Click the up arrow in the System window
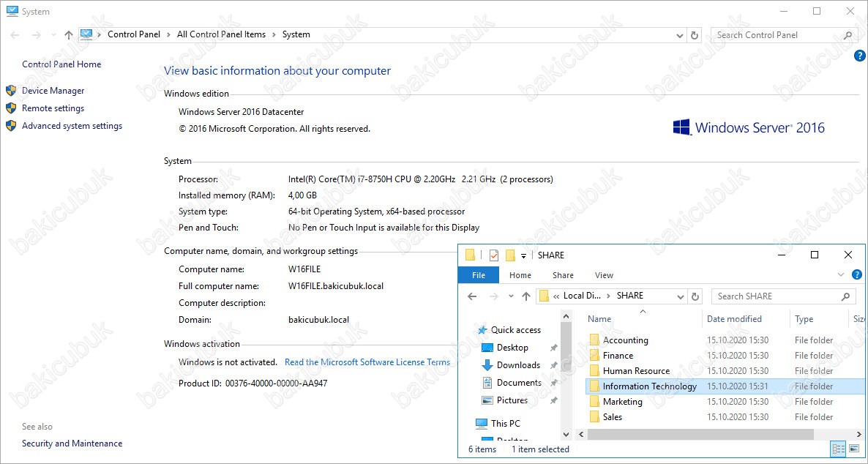Image resolution: width=868 pixels, height=464 pixels. 69,35
